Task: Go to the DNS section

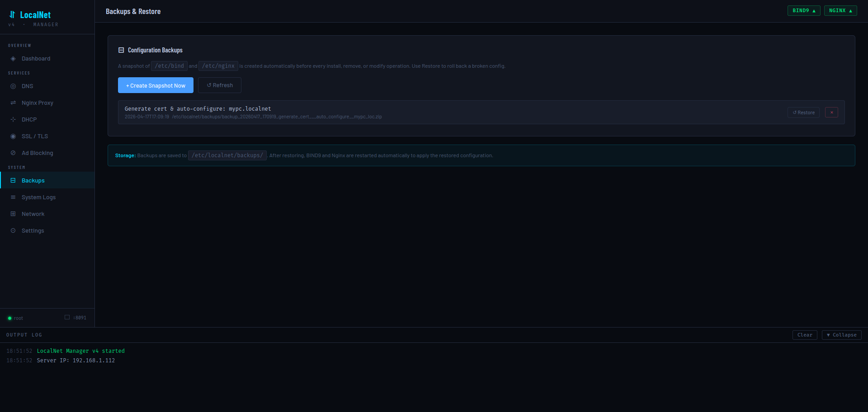Action: [47, 86]
